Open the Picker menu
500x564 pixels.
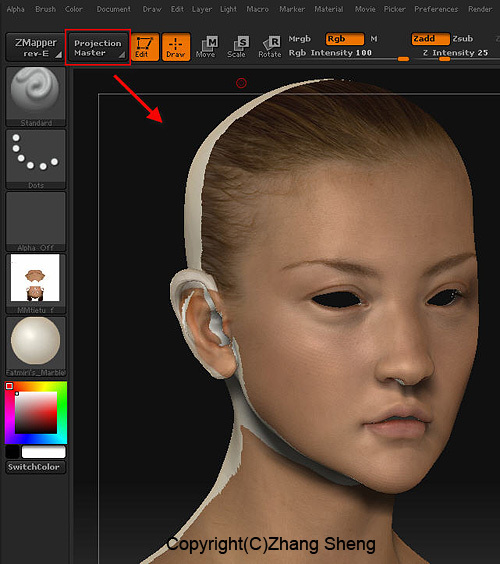click(395, 9)
